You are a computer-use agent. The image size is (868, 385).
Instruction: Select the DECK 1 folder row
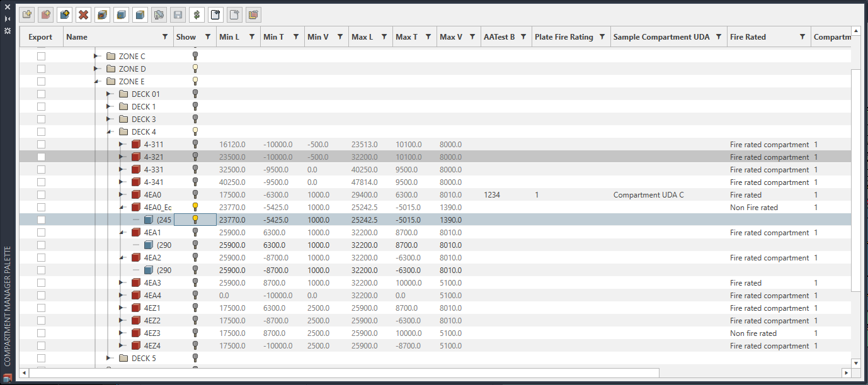coord(435,106)
